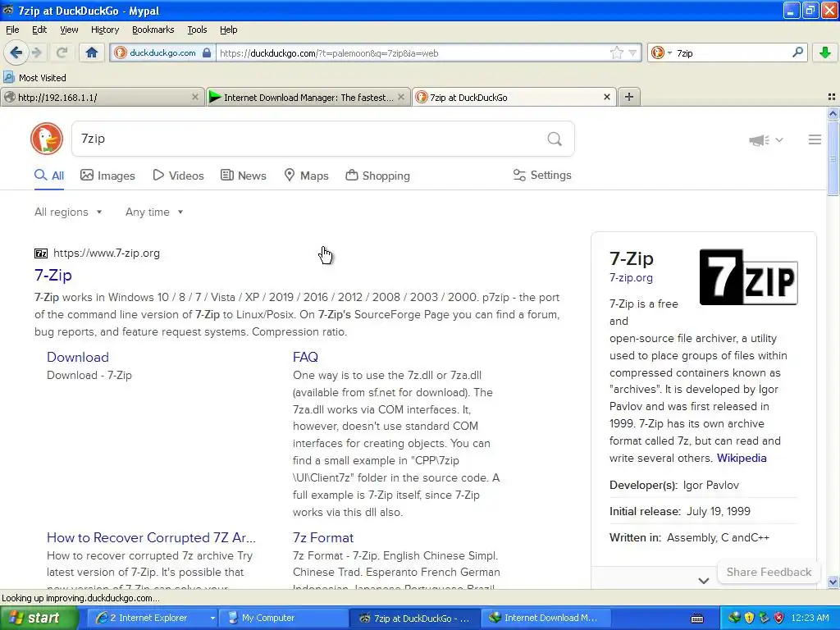Click the 7ZIP logo image
The height and width of the screenshot is (630, 840).
(748, 277)
